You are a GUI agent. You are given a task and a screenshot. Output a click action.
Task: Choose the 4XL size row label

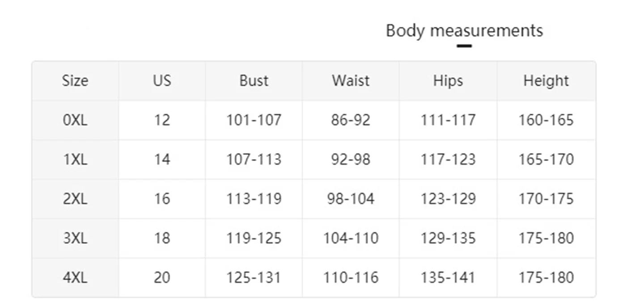click(75, 278)
